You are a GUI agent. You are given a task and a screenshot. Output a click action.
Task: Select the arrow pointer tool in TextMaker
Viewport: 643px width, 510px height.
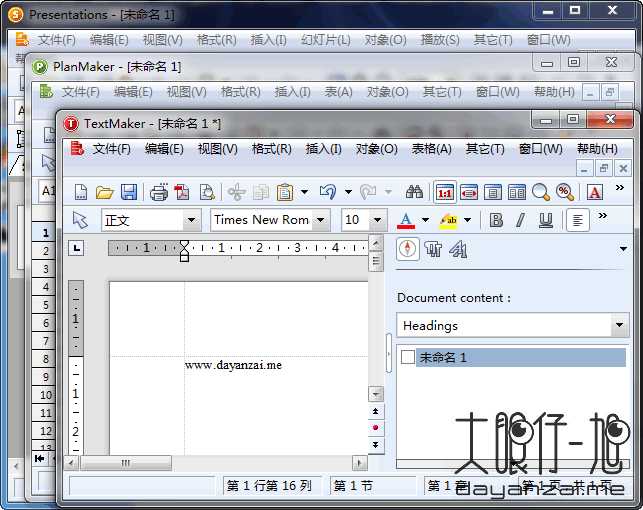(x=80, y=220)
